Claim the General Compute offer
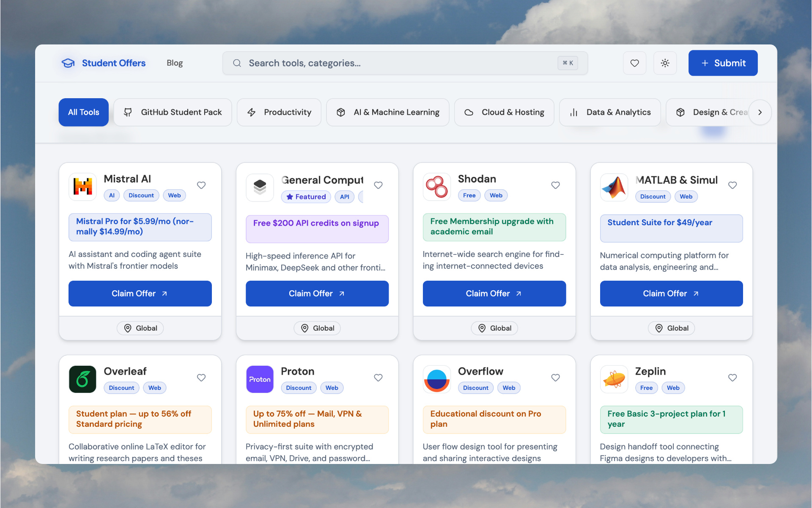Image resolution: width=812 pixels, height=508 pixels. coord(317,293)
